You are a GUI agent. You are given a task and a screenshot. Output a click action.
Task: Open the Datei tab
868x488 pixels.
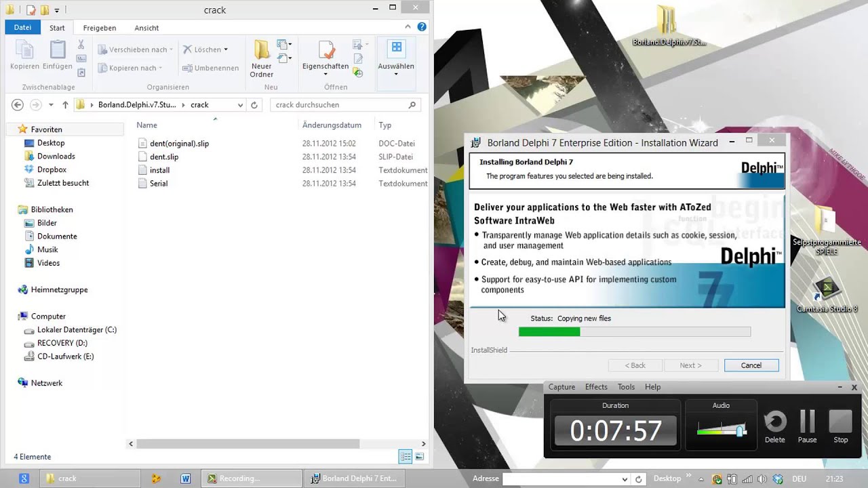pos(22,28)
